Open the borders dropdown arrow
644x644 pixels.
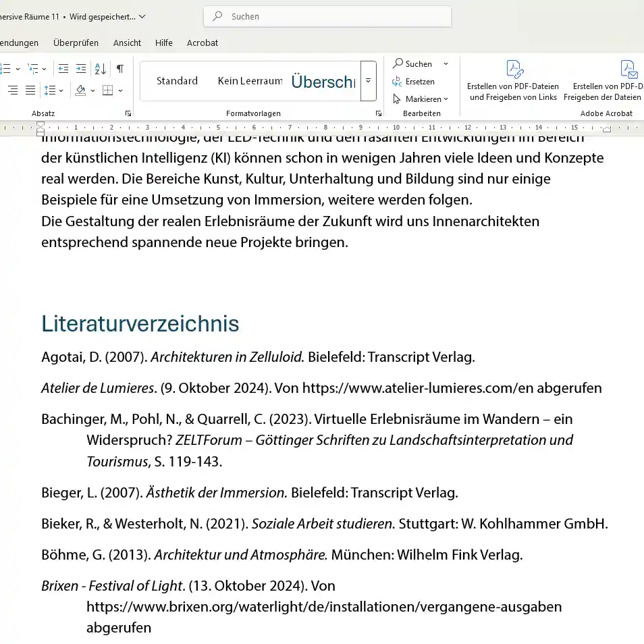click(121, 90)
